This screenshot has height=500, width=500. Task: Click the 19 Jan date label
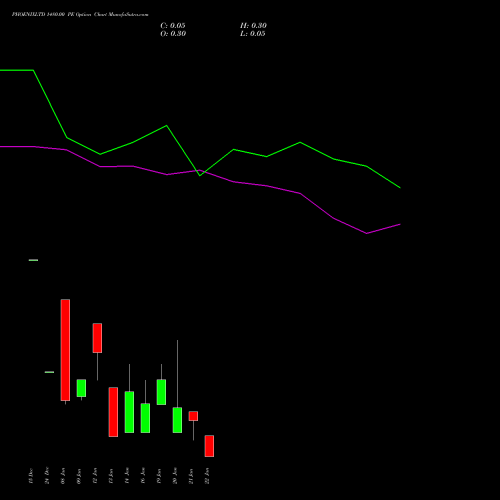[x=159, y=476]
